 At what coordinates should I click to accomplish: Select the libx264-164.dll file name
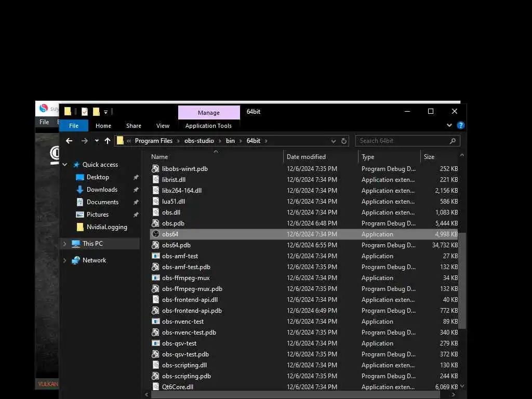point(182,191)
